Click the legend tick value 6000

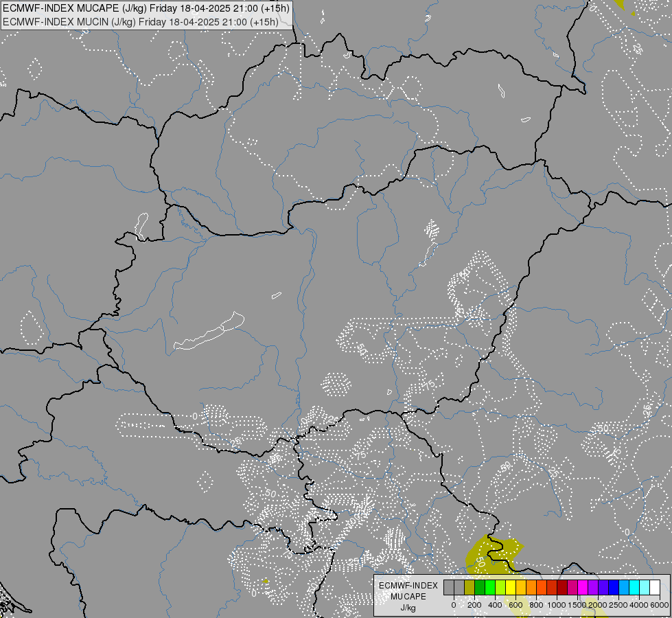pos(660,605)
